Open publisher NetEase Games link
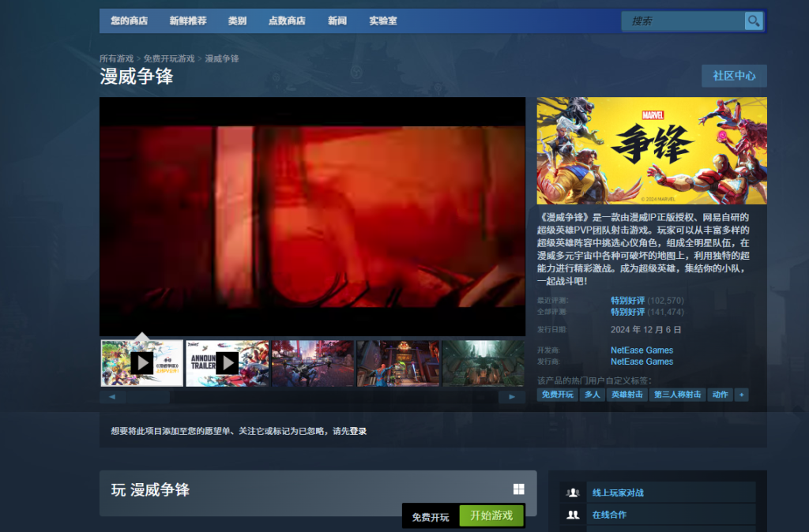Image resolution: width=809 pixels, height=532 pixels. (642, 362)
